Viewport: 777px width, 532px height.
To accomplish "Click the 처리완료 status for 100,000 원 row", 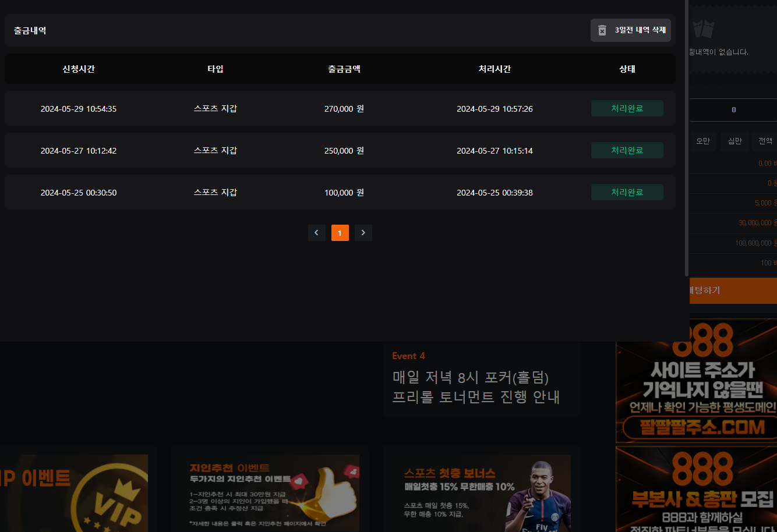I will 627,193.
